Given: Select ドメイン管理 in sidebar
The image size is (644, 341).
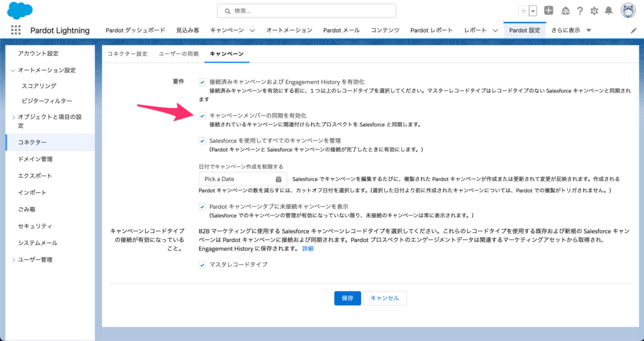Looking at the screenshot, I should [x=35, y=160].
